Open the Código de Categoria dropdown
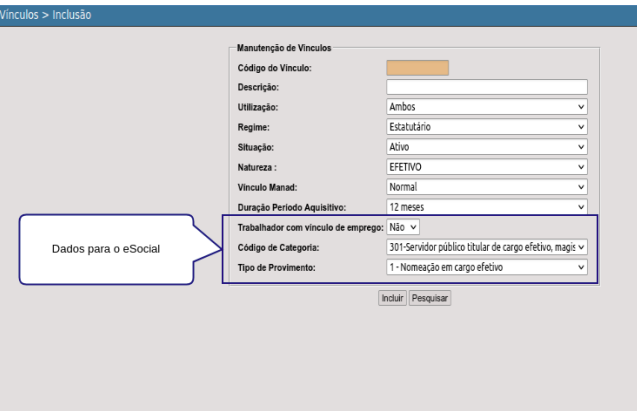637x411 pixels. (x=487, y=247)
